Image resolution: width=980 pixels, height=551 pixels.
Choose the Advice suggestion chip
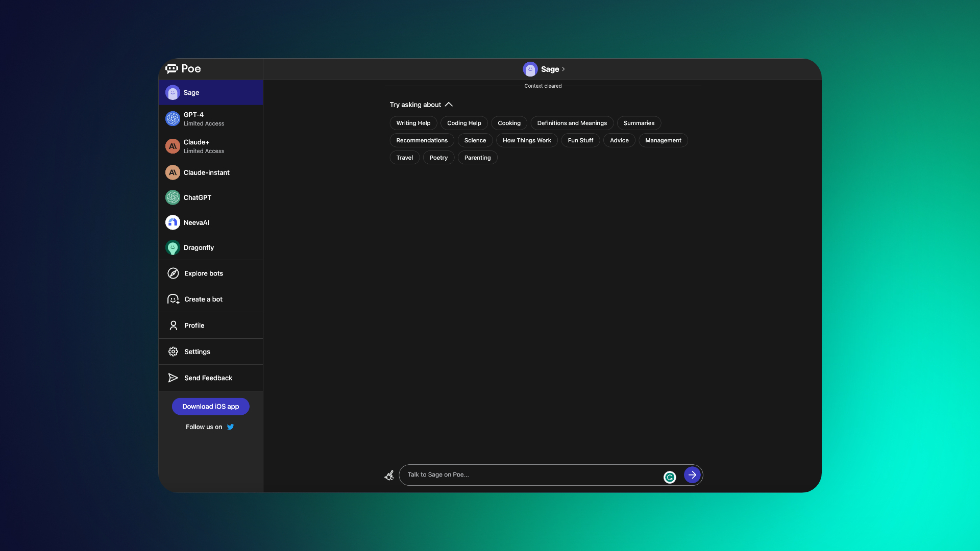click(619, 140)
